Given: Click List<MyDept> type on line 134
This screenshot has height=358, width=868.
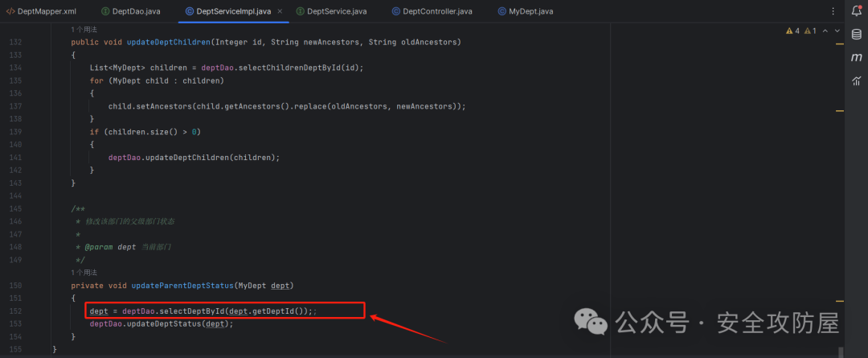Looking at the screenshot, I should [117, 68].
